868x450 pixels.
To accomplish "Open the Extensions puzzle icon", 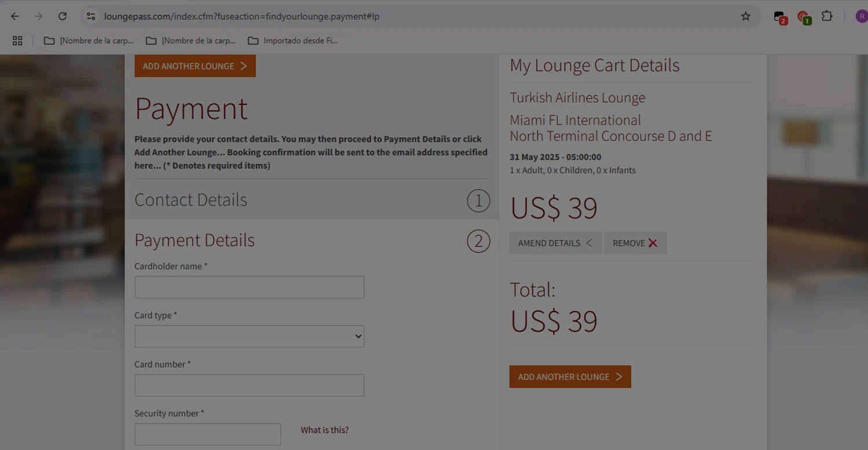I will [x=827, y=16].
